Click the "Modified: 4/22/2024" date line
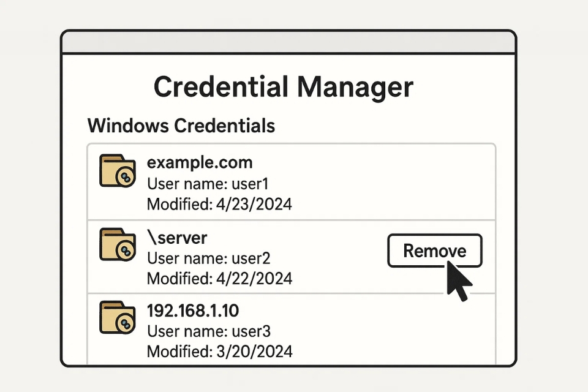The height and width of the screenshot is (392, 588). 219,278
